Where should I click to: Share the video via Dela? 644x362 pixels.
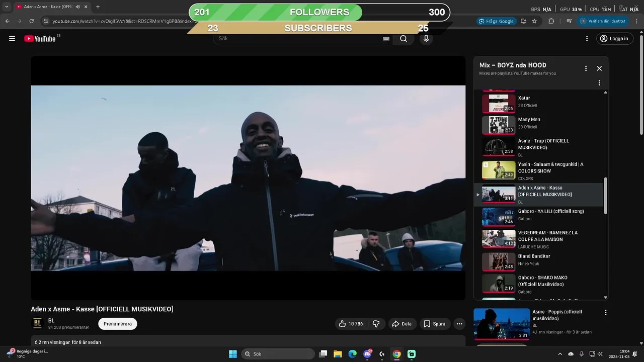[x=402, y=324]
